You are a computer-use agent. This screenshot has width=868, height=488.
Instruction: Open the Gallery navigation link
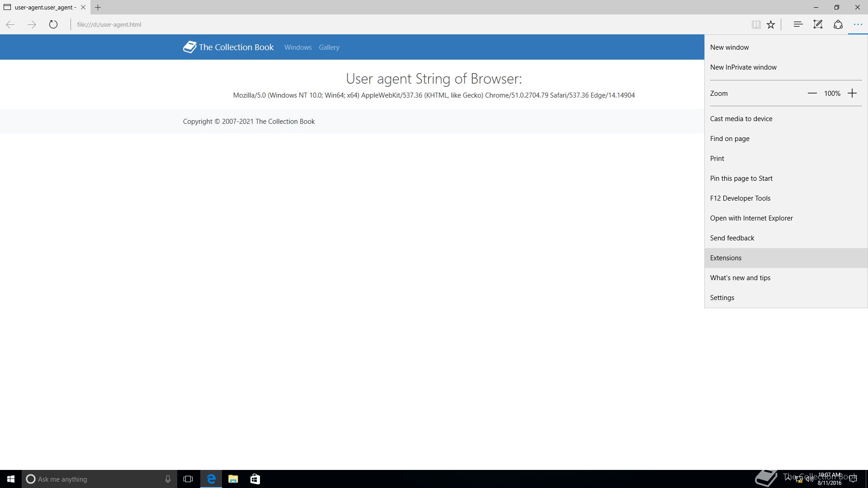click(x=329, y=47)
